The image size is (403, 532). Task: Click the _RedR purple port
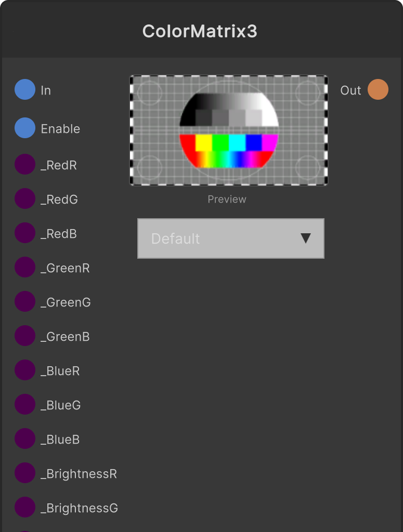(25, 164)
